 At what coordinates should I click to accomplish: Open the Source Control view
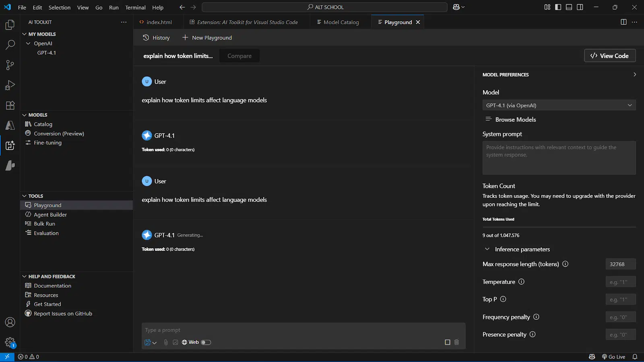(10, 65)
